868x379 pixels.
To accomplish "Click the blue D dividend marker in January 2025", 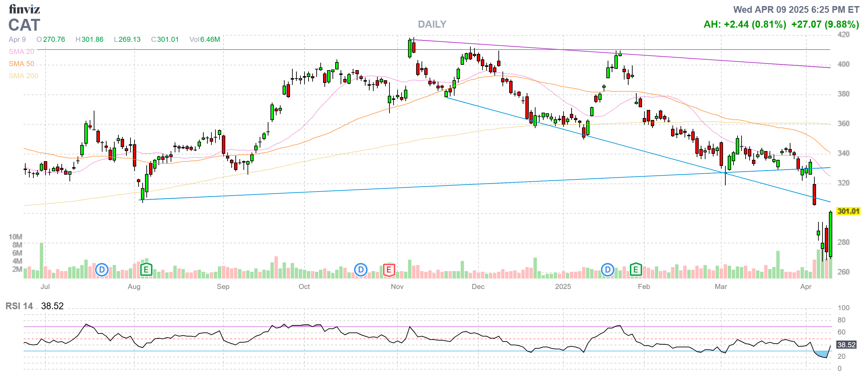I will tap(608, 270).
